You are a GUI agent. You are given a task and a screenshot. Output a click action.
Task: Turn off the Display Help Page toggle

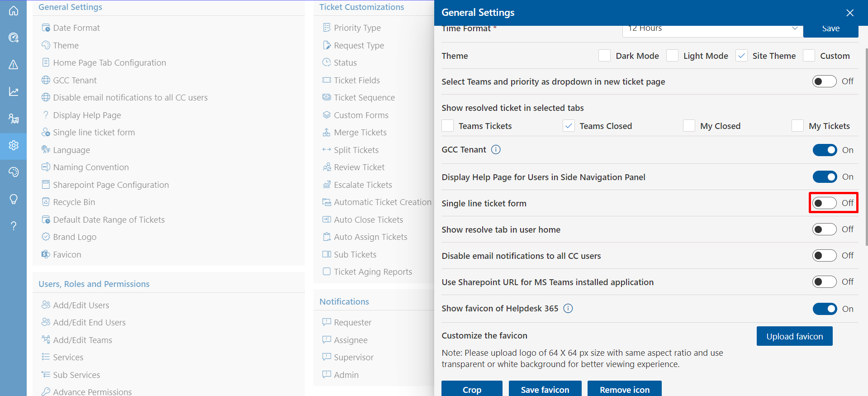[x=825, y=177]
